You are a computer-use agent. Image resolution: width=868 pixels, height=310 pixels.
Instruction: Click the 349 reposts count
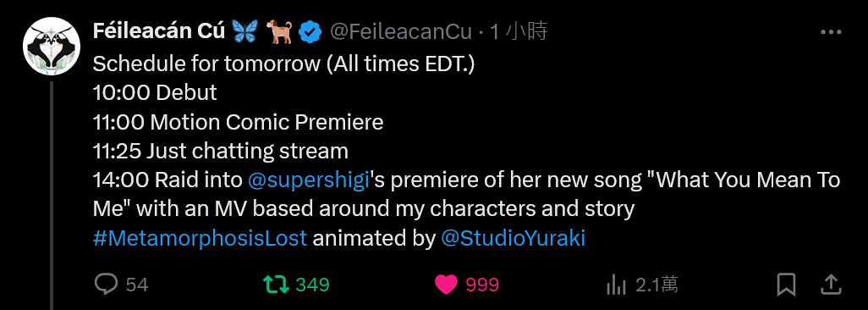(312, 285)
